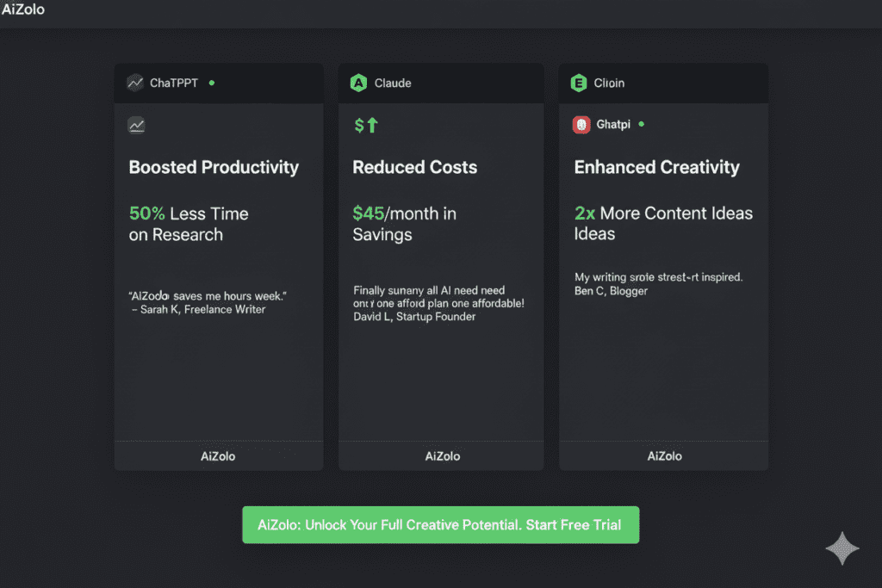Select the ChaTPPT tab header
Viewport: 882px width, 588px height.
tap(174, 84)
